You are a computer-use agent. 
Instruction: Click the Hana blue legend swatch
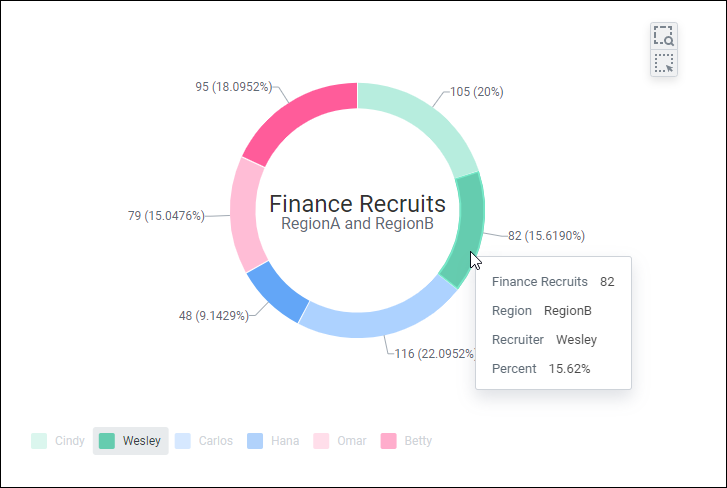(255, 441)
